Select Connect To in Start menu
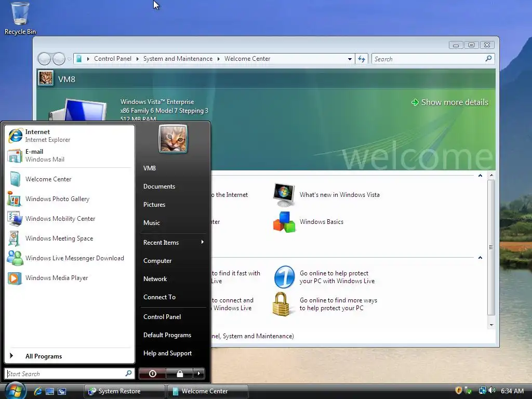The image size is (532, 399). [x=173, y=297]
